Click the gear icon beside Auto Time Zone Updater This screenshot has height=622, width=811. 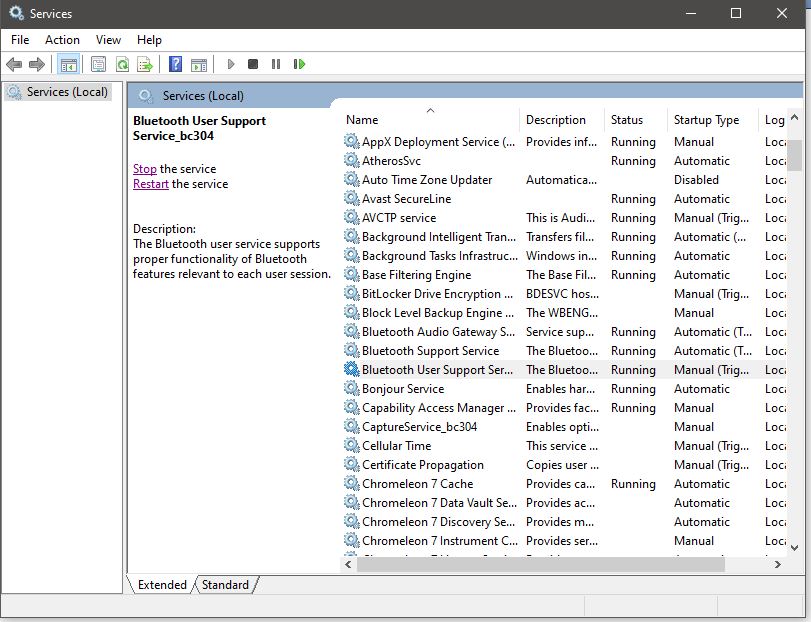tap(352, 179)
